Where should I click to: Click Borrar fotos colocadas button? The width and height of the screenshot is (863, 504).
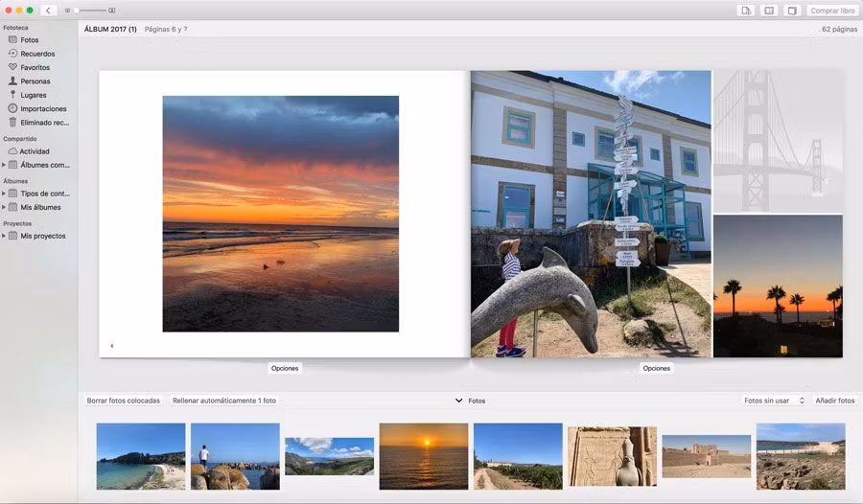124,401
